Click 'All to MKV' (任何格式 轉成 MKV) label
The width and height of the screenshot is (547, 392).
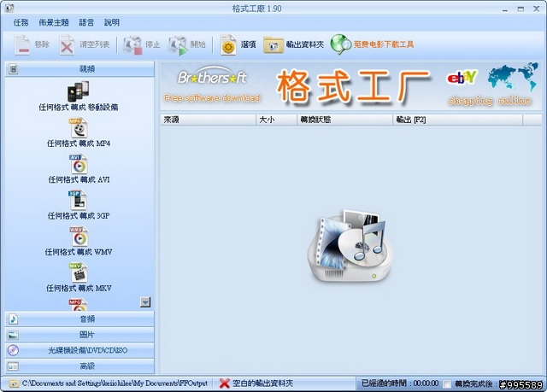(x=79, y=288)
